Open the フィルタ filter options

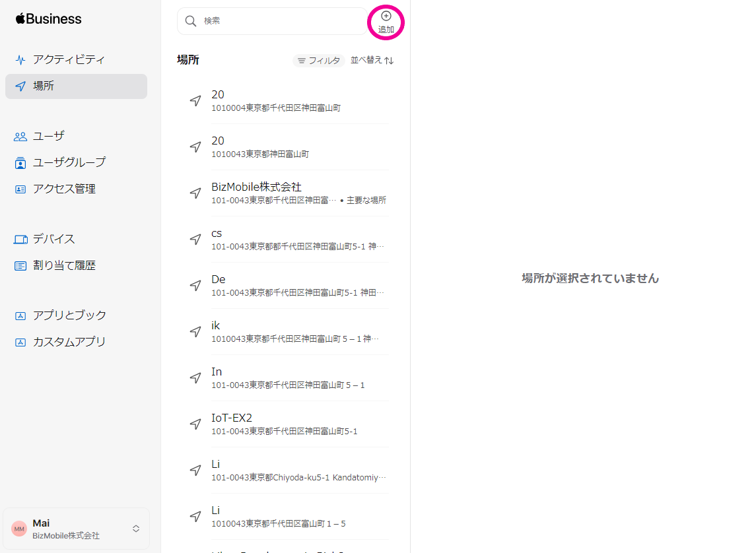coord(319,61)
